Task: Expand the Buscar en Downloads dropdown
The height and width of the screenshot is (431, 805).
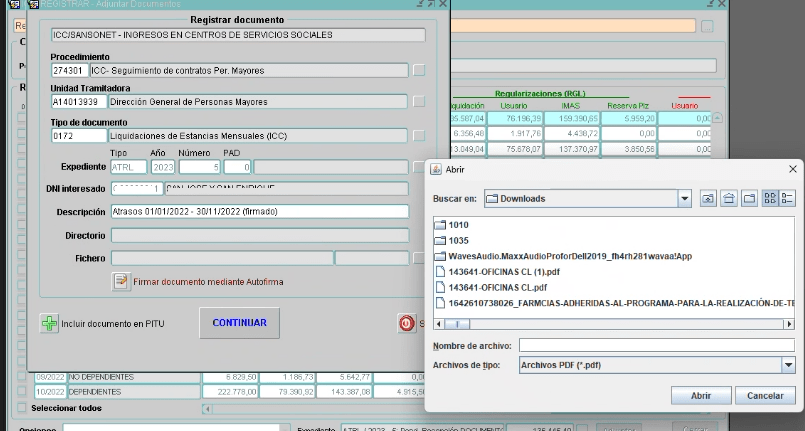Action: click(x=684, y=198)
